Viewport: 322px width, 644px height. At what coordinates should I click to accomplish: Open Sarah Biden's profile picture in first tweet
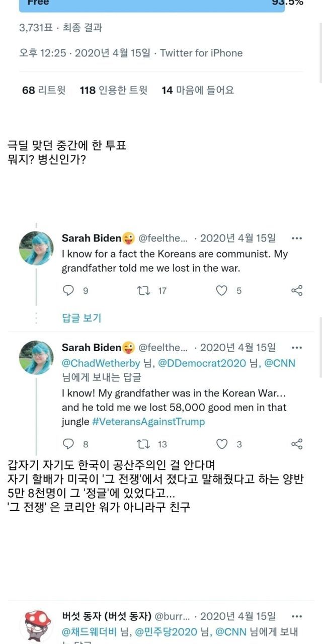(x=36, y=249)
